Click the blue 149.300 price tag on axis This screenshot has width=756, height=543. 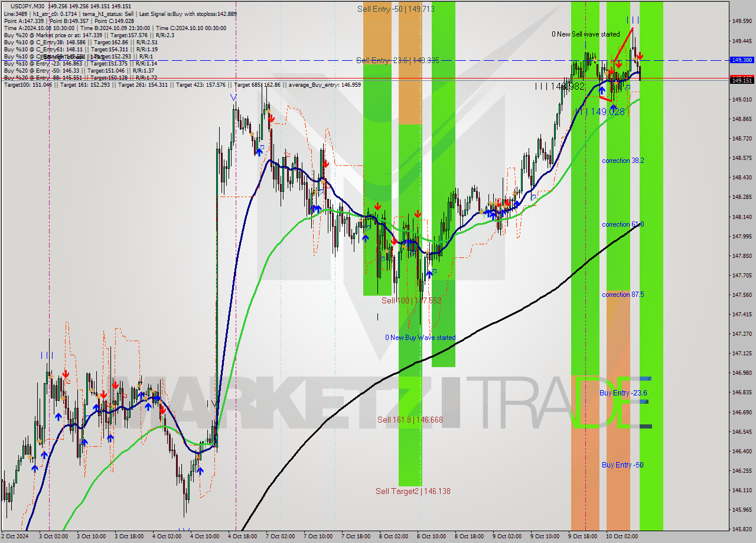742,60
